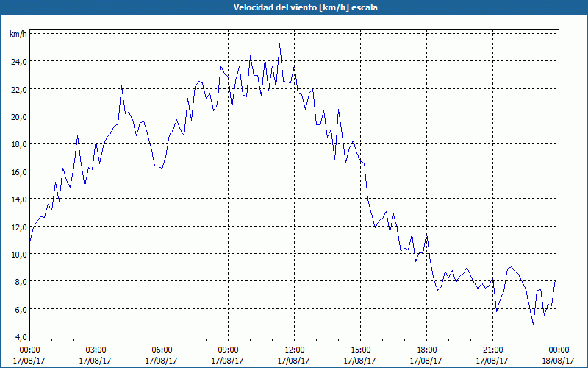Screen dimensions: 588x368
Task: Click the 15:00 time label on the x-axis
Action: coord(360,350)
